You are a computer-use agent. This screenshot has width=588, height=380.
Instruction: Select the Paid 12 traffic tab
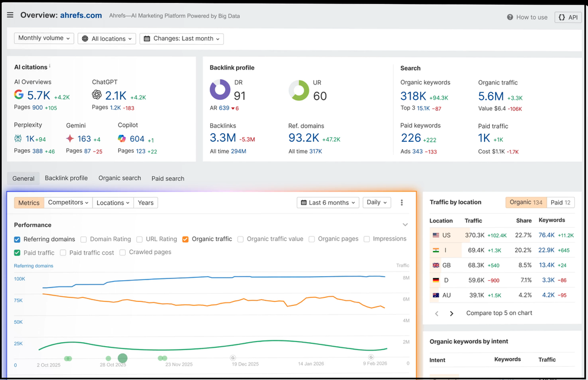click(x=560, y=203)
